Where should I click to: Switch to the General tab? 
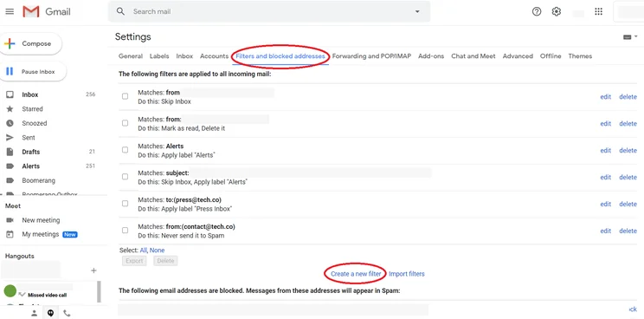coord(131,56)
